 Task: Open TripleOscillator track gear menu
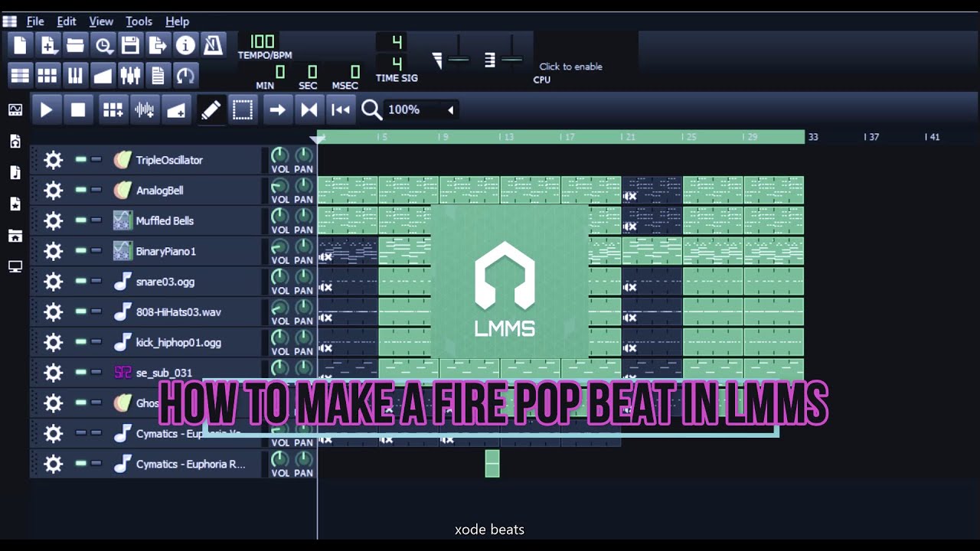pos(53,160)
